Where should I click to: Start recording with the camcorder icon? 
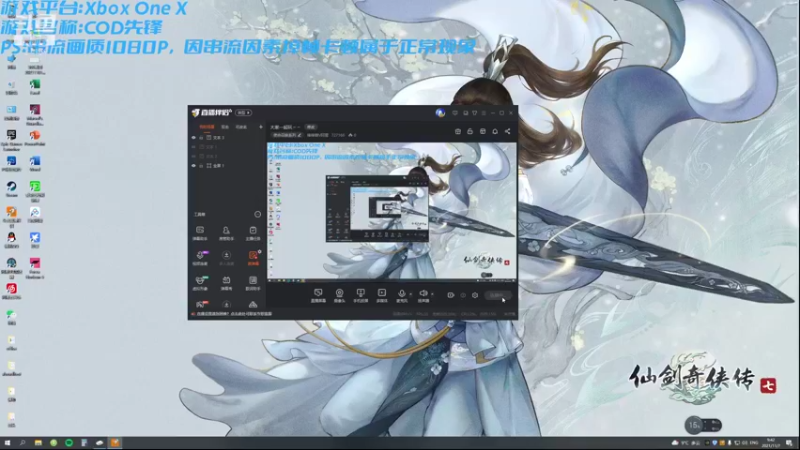pyautogui.click(x=451, y=295)
